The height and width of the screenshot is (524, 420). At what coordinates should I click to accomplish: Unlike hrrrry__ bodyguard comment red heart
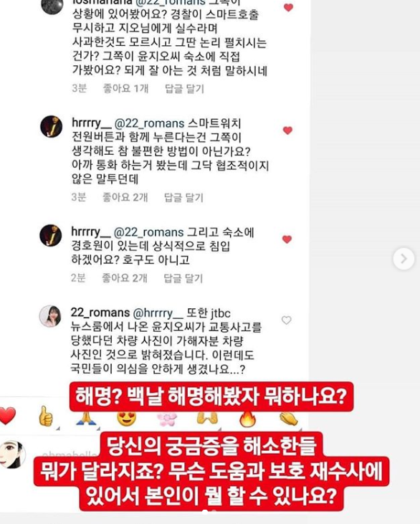coord(287,239)
